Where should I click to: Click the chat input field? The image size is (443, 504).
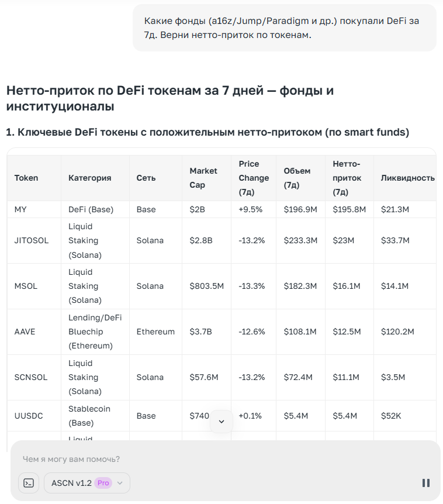click(175, 460)
